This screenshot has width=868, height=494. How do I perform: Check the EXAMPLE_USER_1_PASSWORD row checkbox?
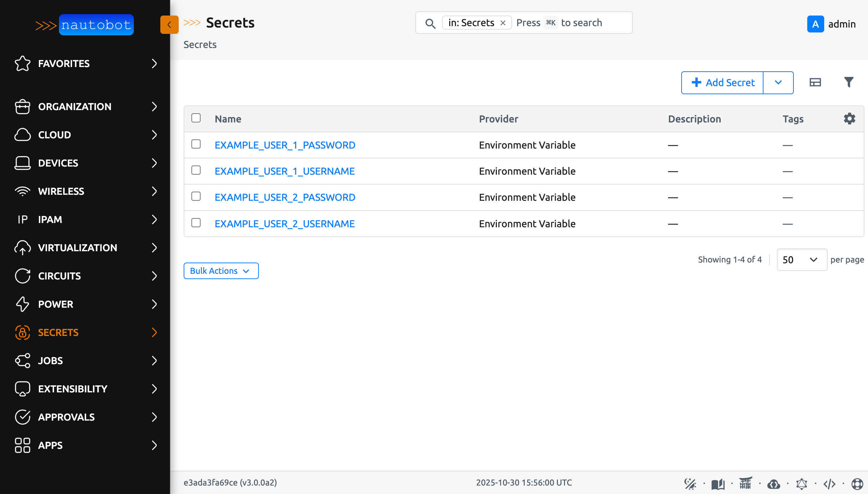tap(196, 144)
